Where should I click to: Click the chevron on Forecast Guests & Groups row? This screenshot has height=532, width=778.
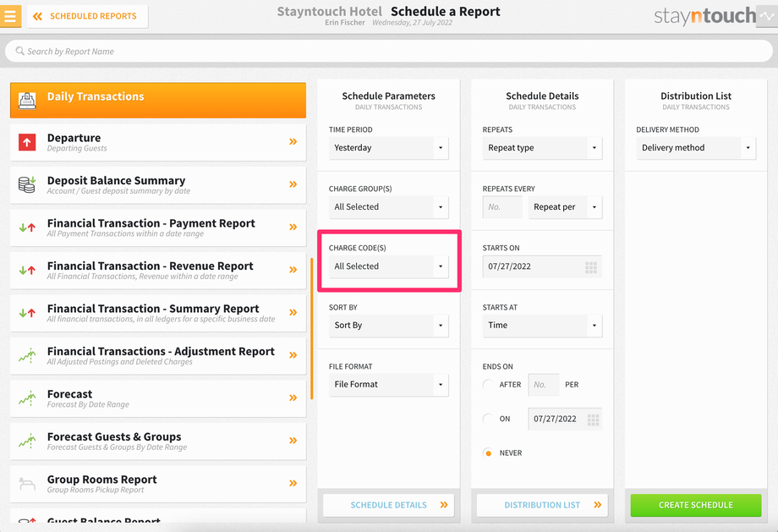(x=293, y=440)
